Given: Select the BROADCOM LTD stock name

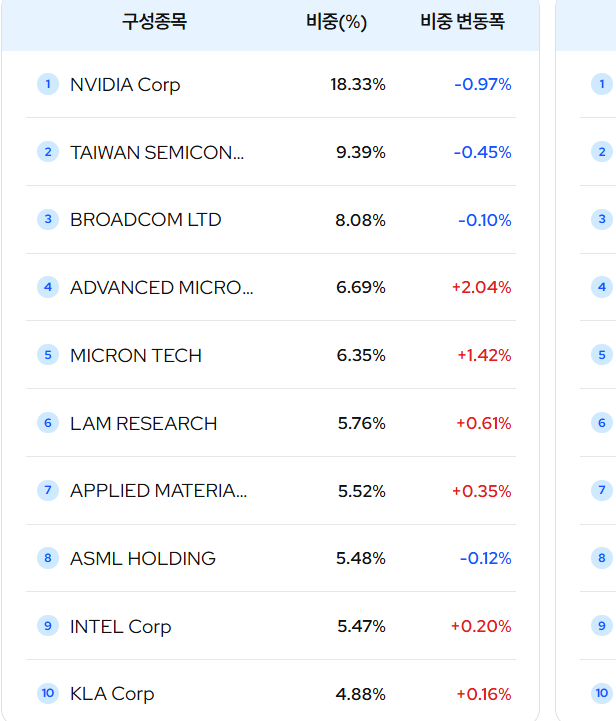Looking at the screenshot, I should [145, 220].
